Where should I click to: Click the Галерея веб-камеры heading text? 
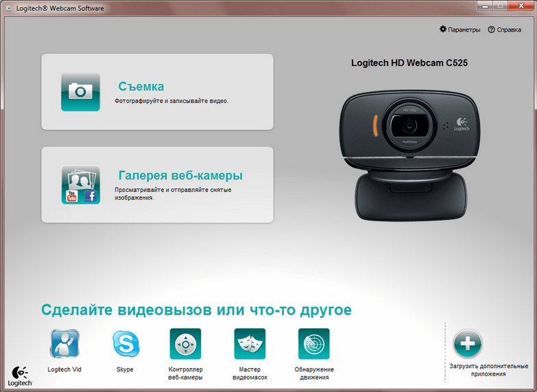point(180,175)
